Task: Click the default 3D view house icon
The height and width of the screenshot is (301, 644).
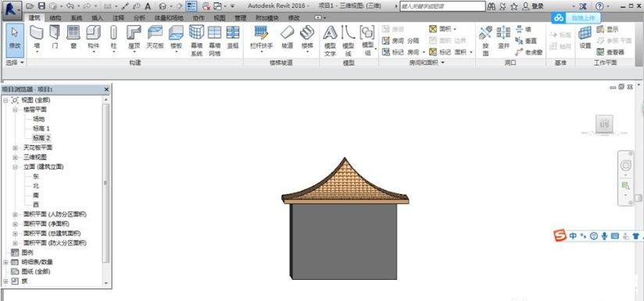Action: (x=163, y=6)
